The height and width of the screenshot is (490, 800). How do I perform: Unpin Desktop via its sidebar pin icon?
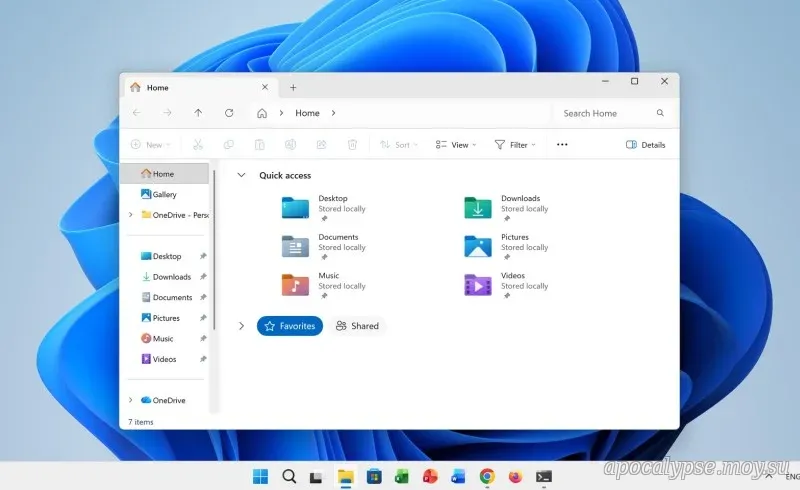point(203,256)
